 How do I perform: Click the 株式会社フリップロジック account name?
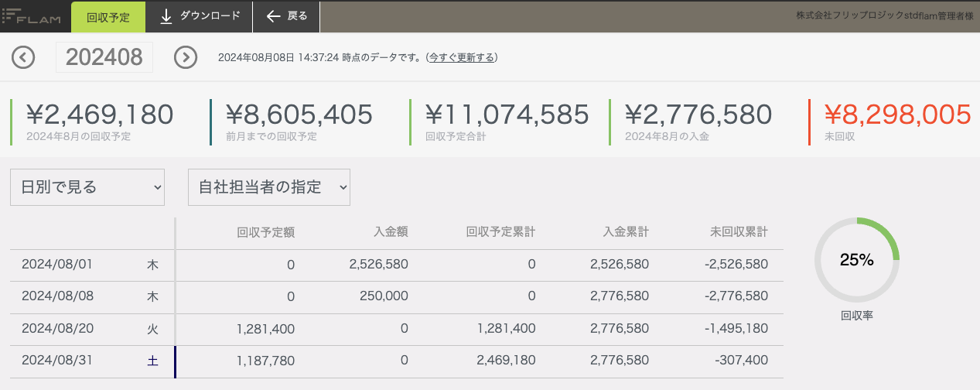coord(884,15)
